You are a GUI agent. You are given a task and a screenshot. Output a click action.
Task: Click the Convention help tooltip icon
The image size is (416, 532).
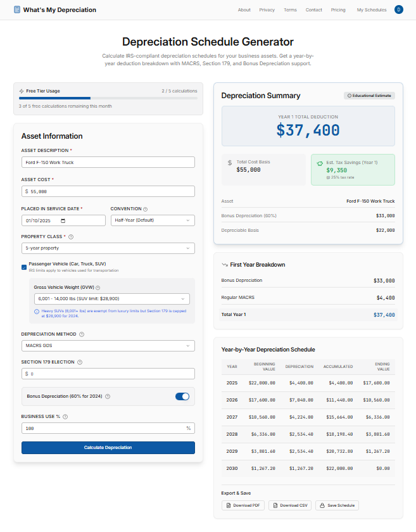tap(146, 210)
